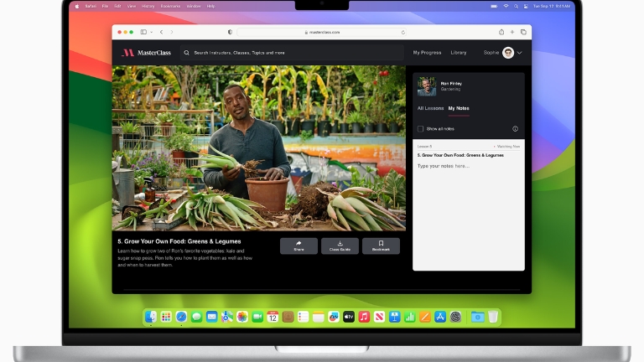Switch to the All Lessons tab
Image resolution: width=644 pixels, height=362 pixels.
pyautogui.click(x=430, y=108)
